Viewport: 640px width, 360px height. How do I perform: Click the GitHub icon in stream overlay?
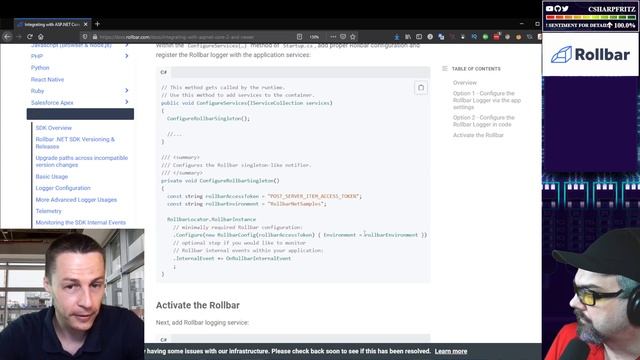pyautogui.click(x=558, y=9)
